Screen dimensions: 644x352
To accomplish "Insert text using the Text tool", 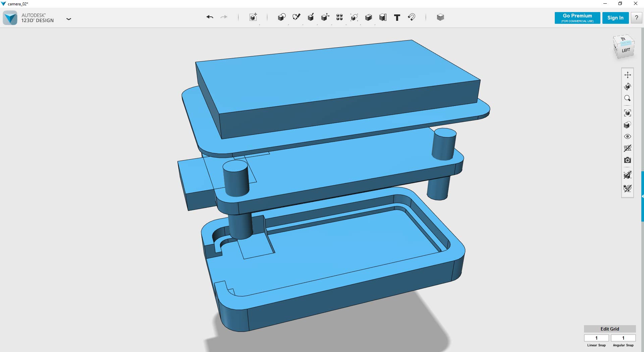I will (397, 17).
